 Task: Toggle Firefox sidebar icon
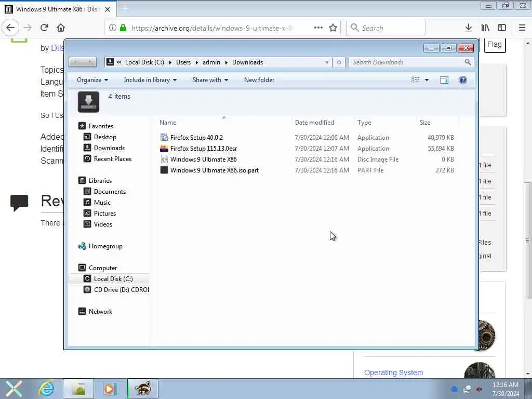pos(502,28)
